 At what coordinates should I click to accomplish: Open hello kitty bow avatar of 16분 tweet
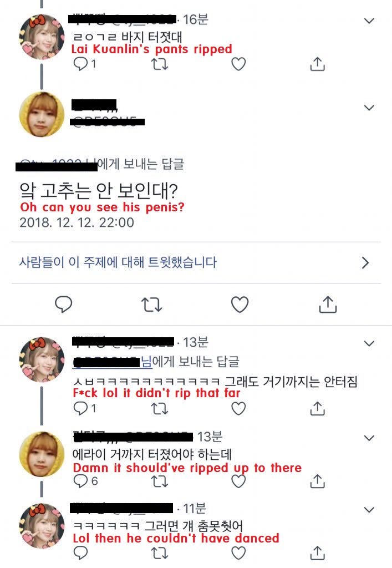point(42,37)
